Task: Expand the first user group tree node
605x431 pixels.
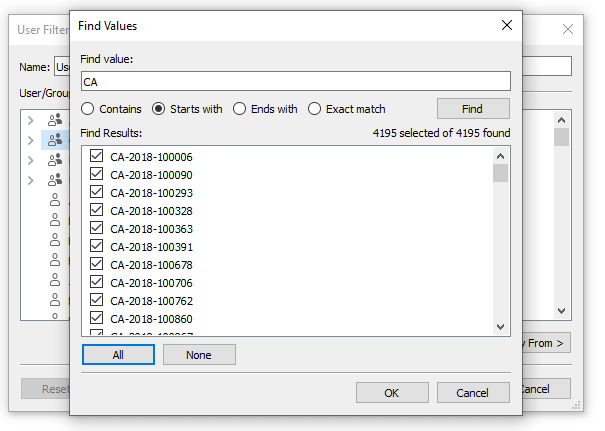Action: coord(31,120)
